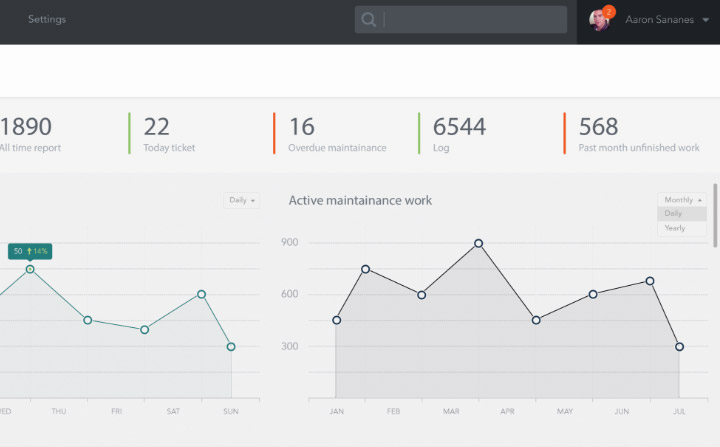The width and height of the screenshot is (720, 447).
Task: Click the 600 y-axis label
Action: 289,294
